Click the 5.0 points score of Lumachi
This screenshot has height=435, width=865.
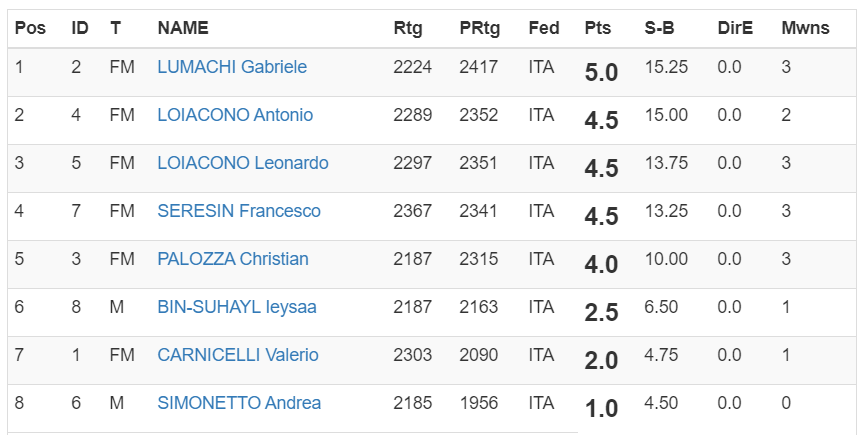coord(601,72)
